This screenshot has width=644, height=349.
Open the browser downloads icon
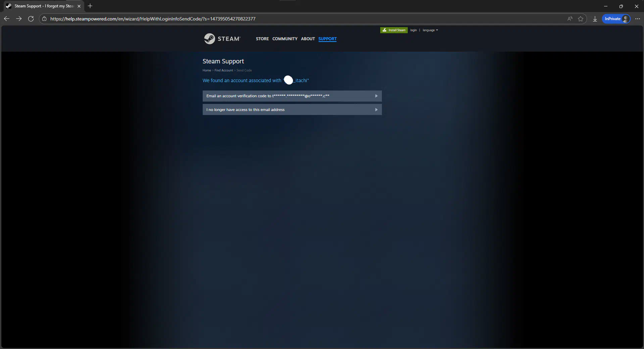click(595, 19)
